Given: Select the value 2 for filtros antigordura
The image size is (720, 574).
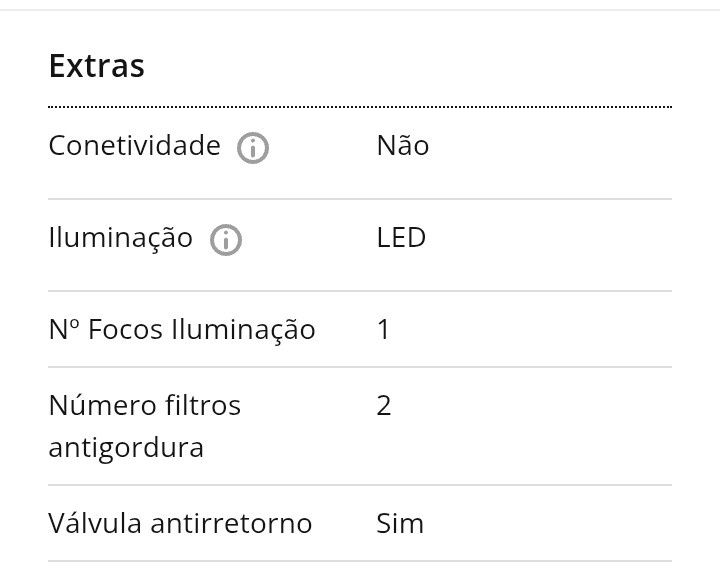Looking at the screenshot, I should coord(384,405).
